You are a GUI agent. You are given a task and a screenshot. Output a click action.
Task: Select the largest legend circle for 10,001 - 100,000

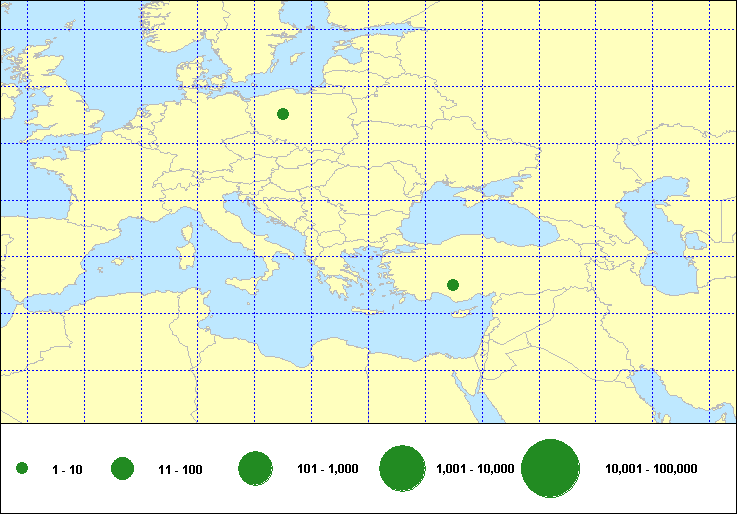(551, 469)
